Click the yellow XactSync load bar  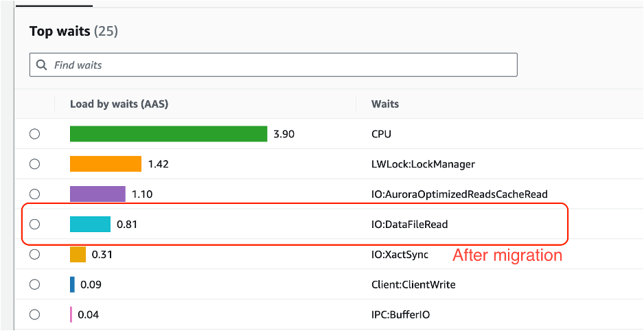pyautogui.click(x=78, y=254)
